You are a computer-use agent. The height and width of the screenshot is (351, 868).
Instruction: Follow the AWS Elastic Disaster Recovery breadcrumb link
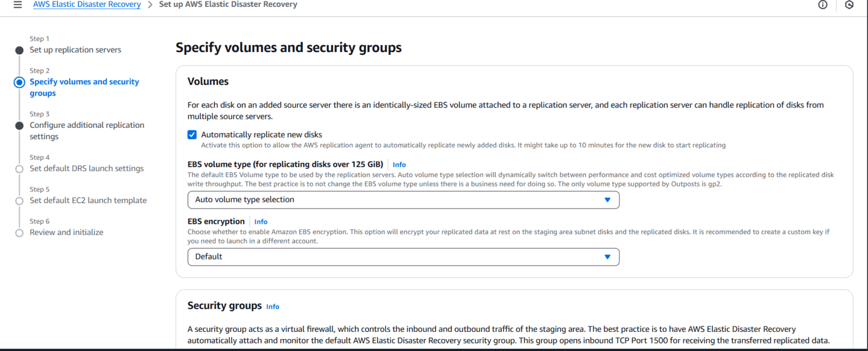(x=86, y=4)
